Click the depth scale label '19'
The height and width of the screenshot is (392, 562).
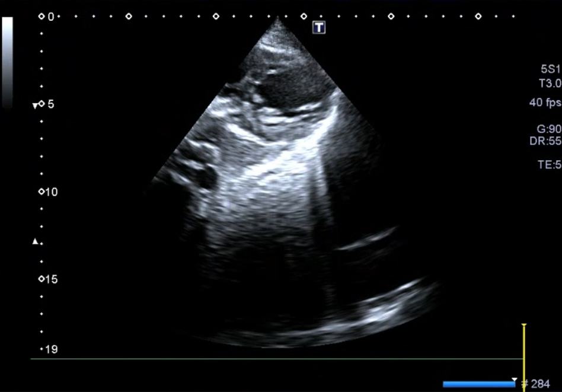coord(52,349)
